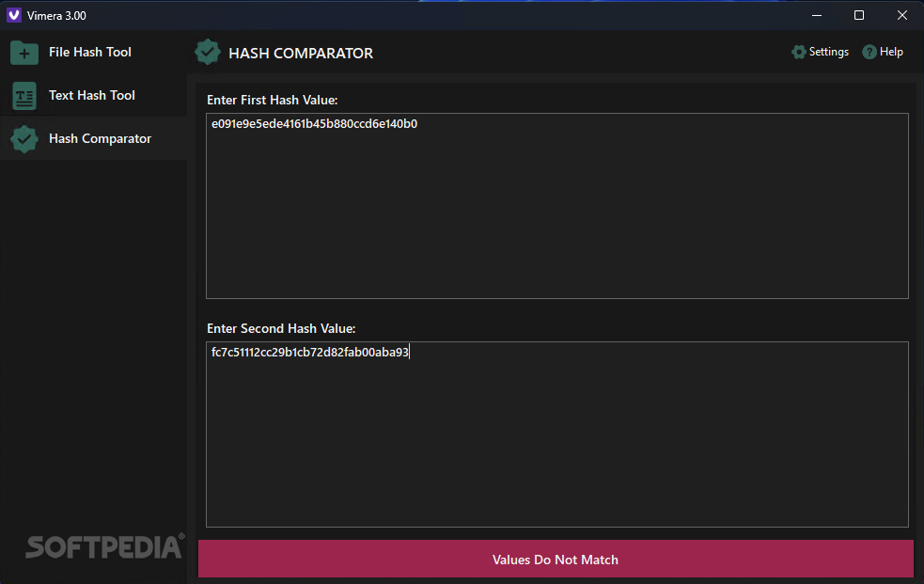Click the Settings gear icon
The image size is (924, 584).
pyautogui.click(x=798, y=52)
